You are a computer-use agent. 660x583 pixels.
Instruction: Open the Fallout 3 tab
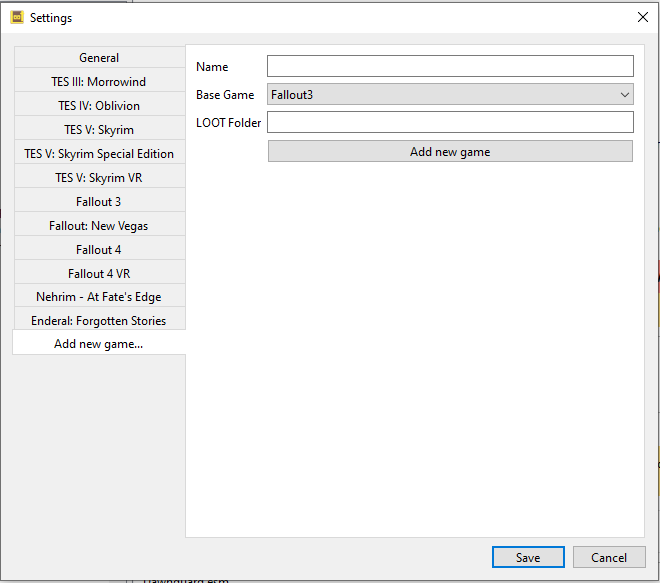point(99,202)
